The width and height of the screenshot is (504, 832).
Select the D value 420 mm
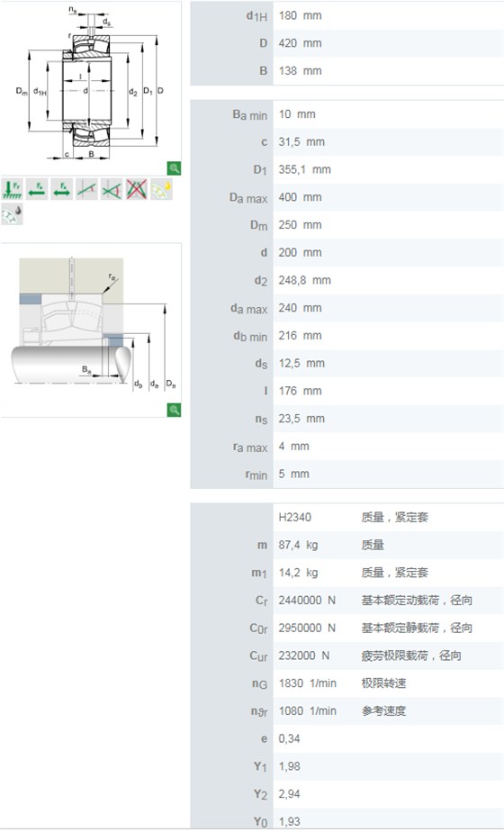coord(300,43)
